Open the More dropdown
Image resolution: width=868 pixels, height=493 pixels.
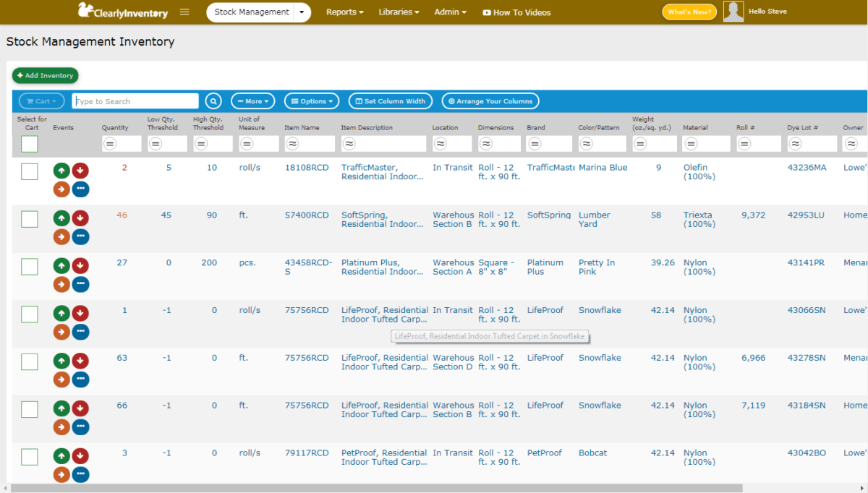click(x=252, y=101)
